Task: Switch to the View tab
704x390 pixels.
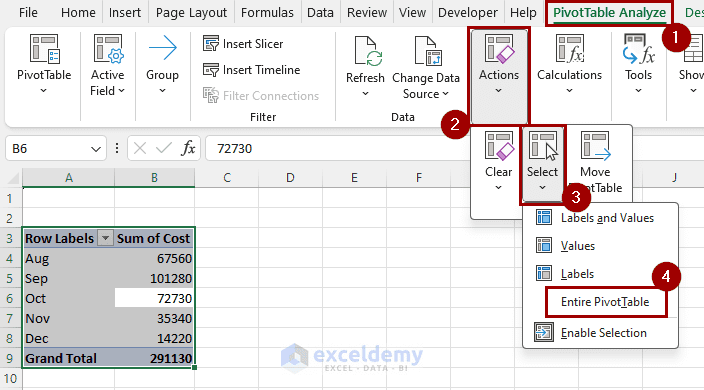Action: (x=412, y=13)
